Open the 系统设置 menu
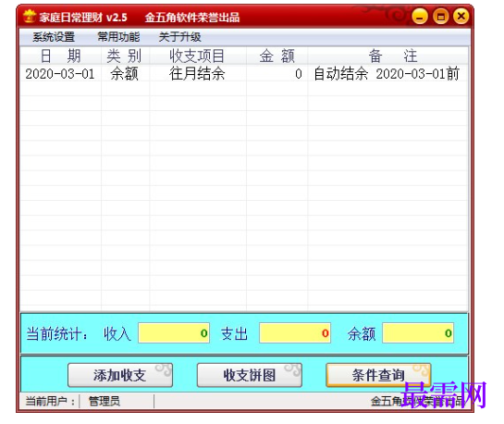The image size is (504, 424). point(54,37)
